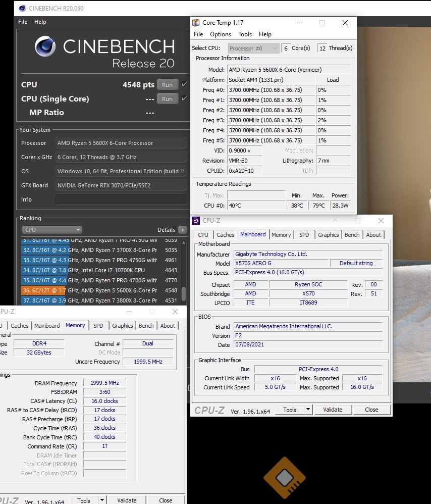The image size is (431, 504).
Task: Click the Core Temp thermometer title icon
Action: [x=196, y=23]
